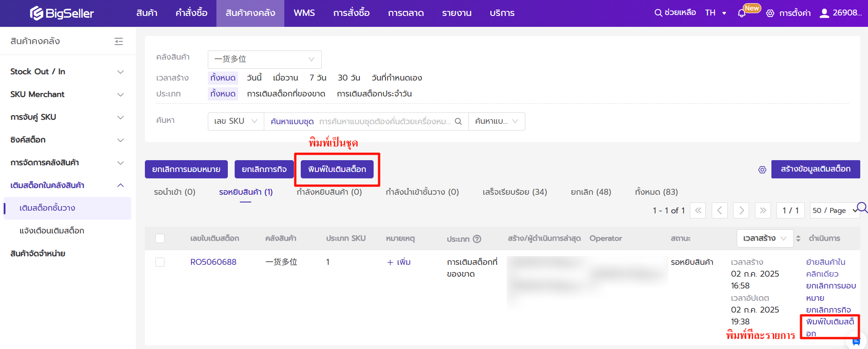Switch to กำลังหยิบสินค้า (0) tab
Viewport: 868px width, 349px height.
[329, 192]
